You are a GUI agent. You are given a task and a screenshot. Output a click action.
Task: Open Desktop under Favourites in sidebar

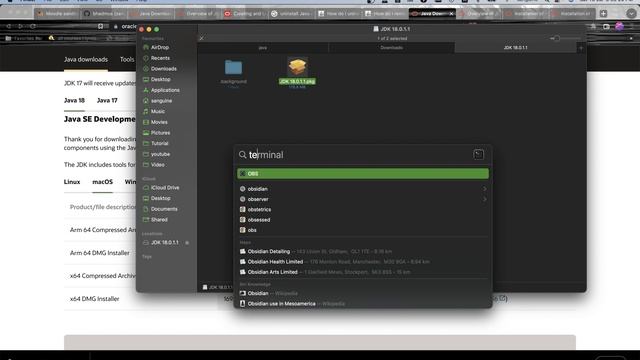pos(160,79)
